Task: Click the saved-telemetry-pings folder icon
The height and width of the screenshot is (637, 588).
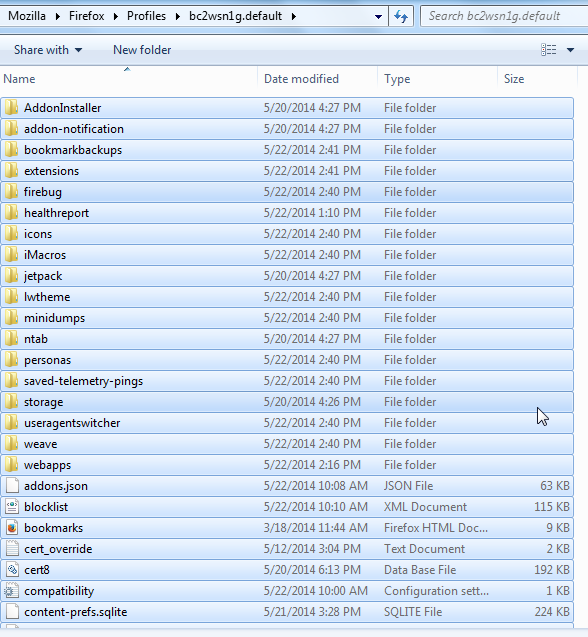Action: [x=12, y=381]
